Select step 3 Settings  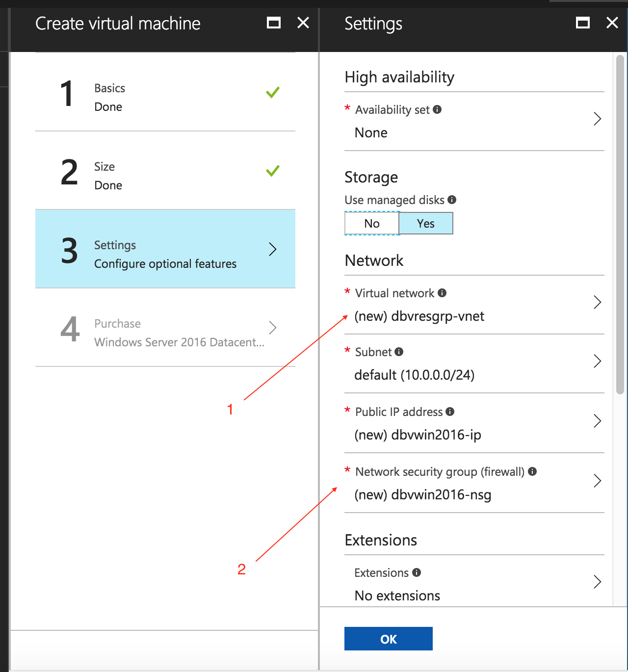coord(165,249)
